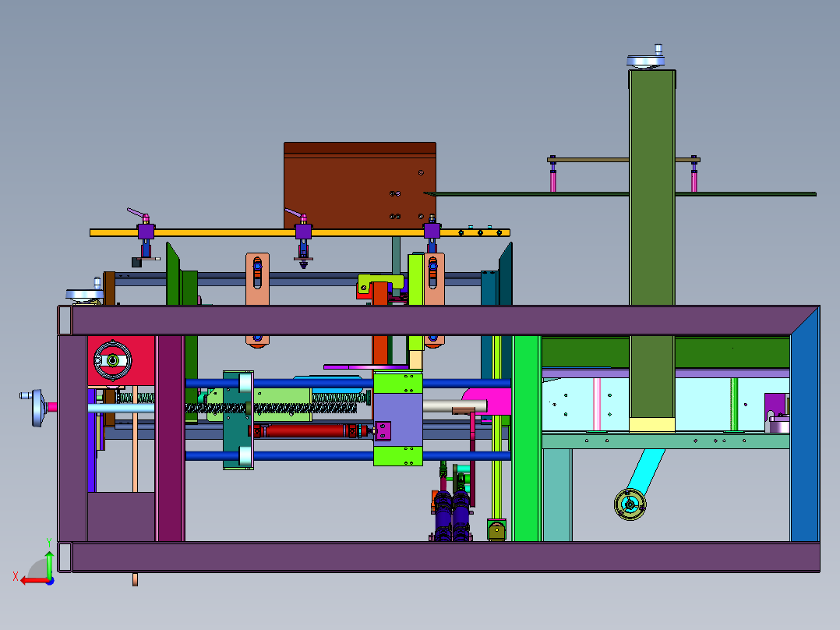Select the yellow block at the green column's base
The width and height of the screenshot is (840, 630).
tap(652, 425)
